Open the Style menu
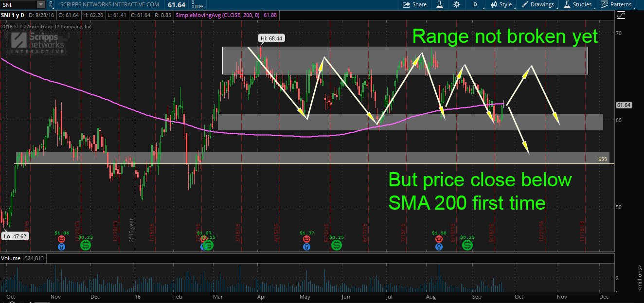Viewport: 644px width, 303px height. tap(501, 4)
